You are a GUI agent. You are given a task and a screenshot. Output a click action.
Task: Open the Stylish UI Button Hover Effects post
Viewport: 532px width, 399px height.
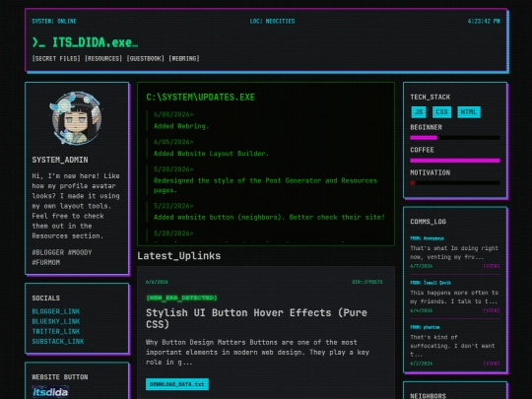tap(256, 318)
